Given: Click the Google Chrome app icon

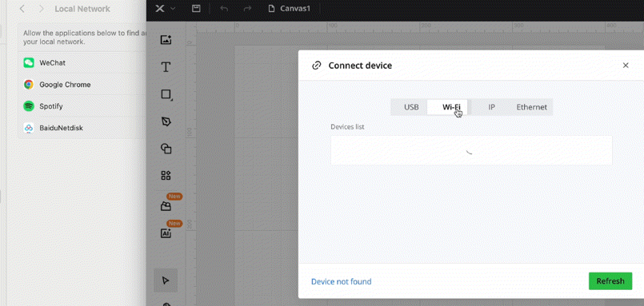Looking at the screenshot, I should 28,85.
